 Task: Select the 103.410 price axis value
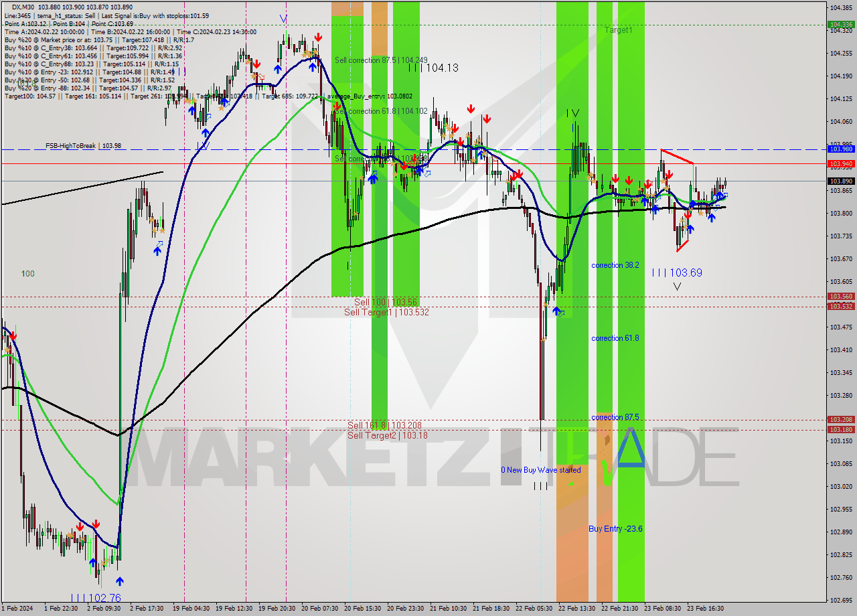(x=841, y=350)
